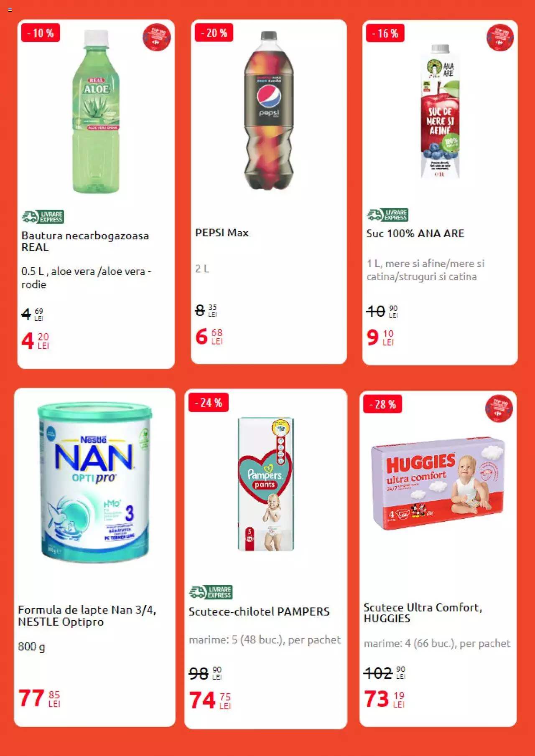Open the Huggies ultra comfort pack image

pyautogui.click(x=438, y=483)
